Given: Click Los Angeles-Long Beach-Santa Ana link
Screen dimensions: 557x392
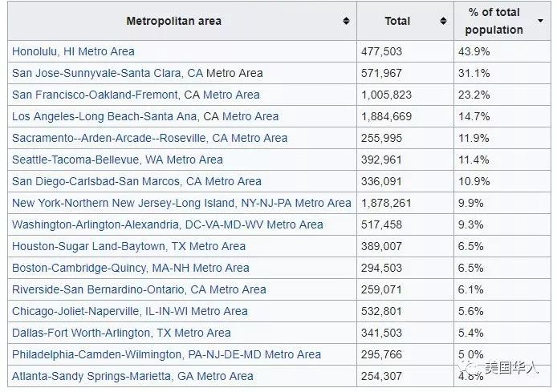Looking at the screenshot, I should [x=145, y=116].
